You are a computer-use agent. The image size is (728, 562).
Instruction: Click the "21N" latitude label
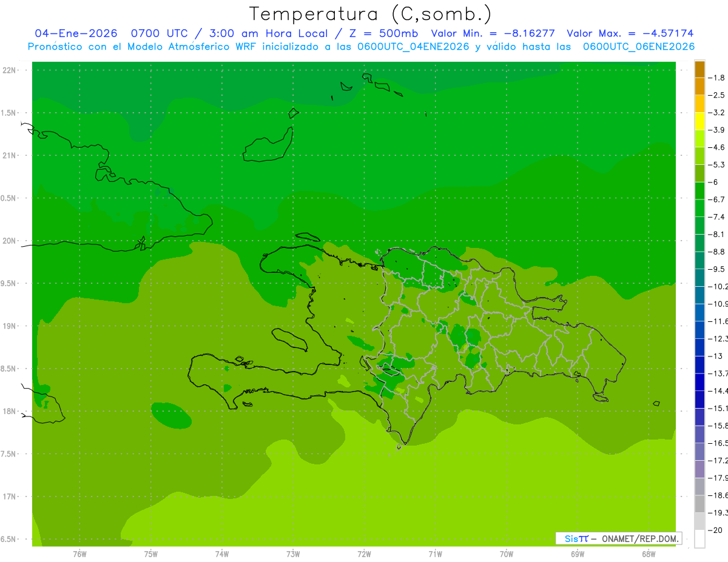[x=10, y=155]
